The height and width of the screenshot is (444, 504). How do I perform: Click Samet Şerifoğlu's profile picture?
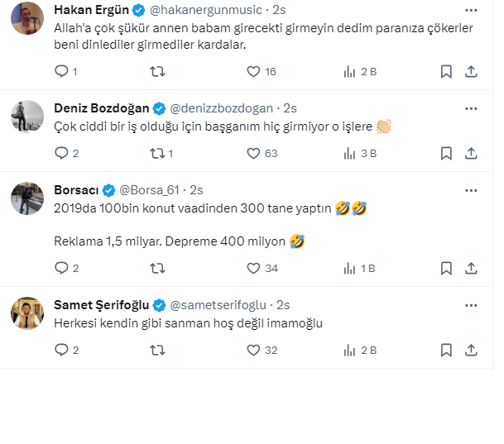[x=26, y=312]
